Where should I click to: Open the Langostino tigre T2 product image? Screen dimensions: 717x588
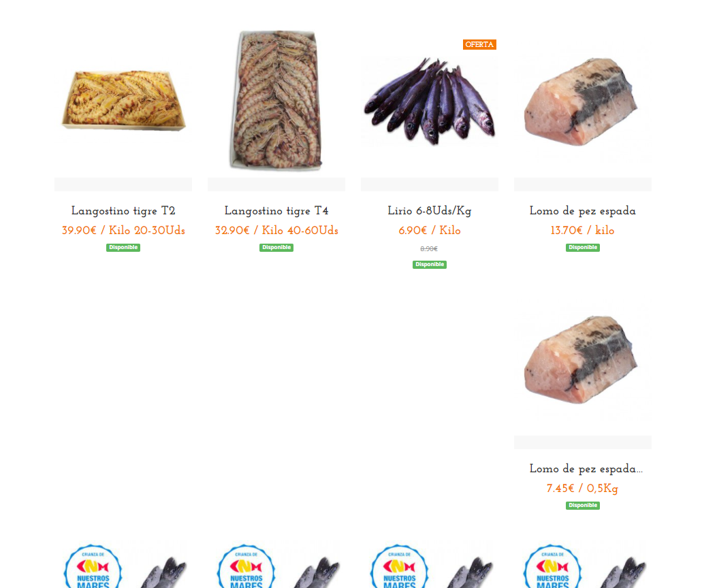pos(123,101)
